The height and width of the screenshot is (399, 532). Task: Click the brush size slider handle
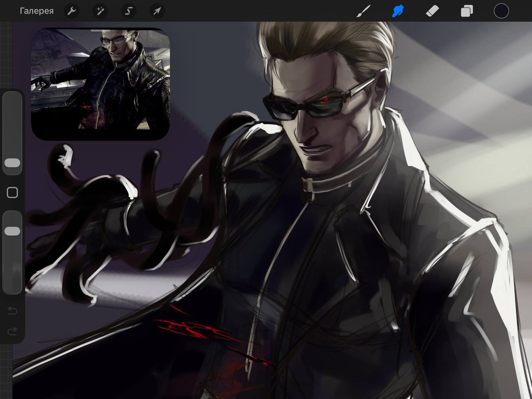click(x=12, y=163)
